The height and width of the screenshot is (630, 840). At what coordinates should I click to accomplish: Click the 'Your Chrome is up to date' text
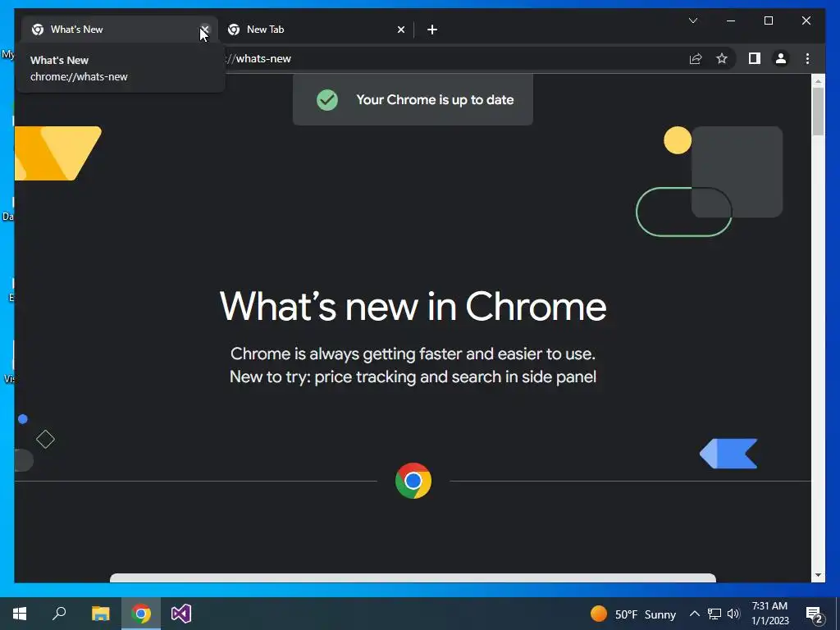435,99
